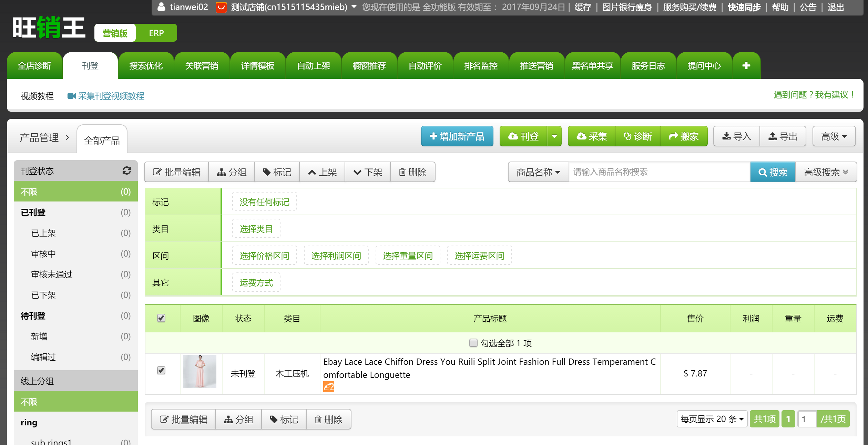The width and height of the screenshot is (868, 445).
Task: Open the 自动上架 tab
Action: point(313,65)
